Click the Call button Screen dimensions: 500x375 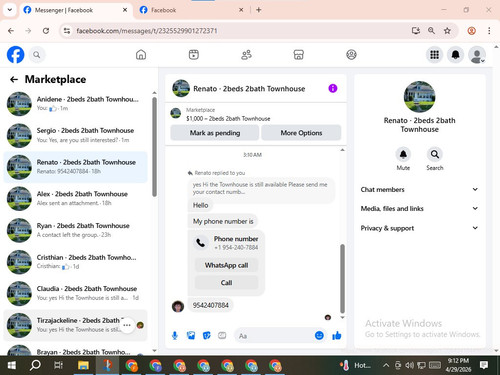[x=226, y=283]
